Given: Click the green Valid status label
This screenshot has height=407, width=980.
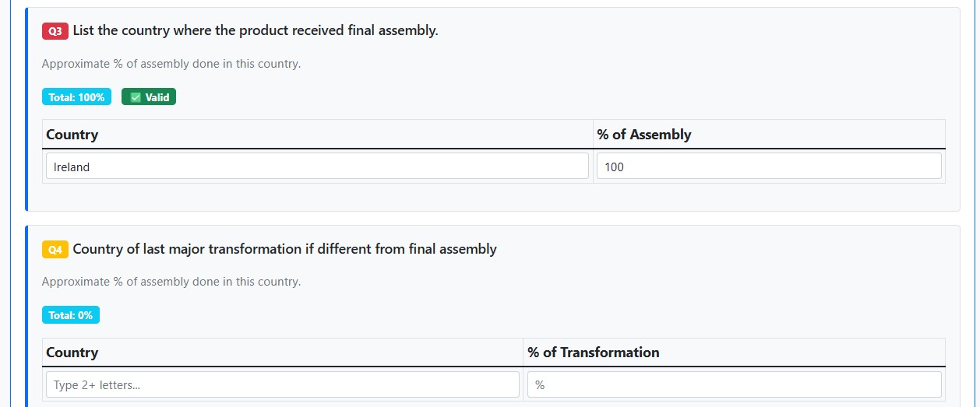Looking at the screenshot, I should [x=149, y=97].
